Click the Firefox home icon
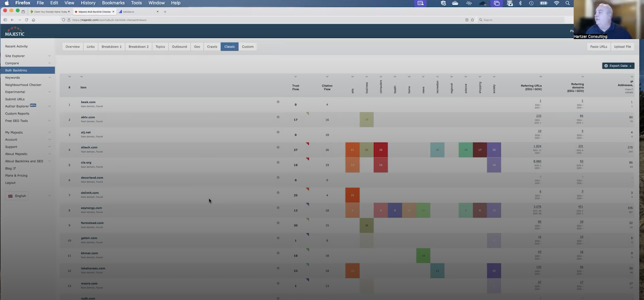The width and height of the screenshot is (644, 300). 33,20
